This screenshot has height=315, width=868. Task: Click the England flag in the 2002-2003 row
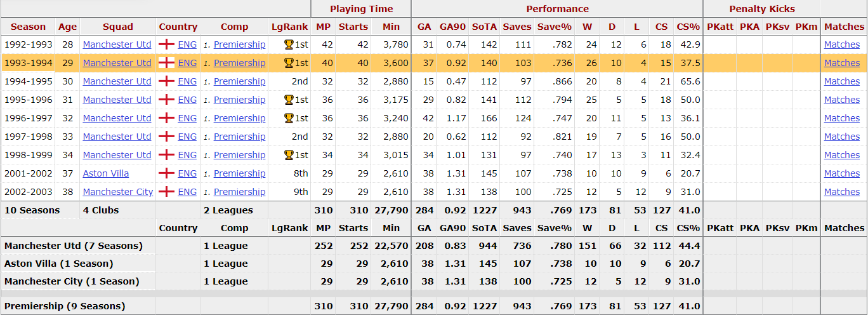coord(167,192)
